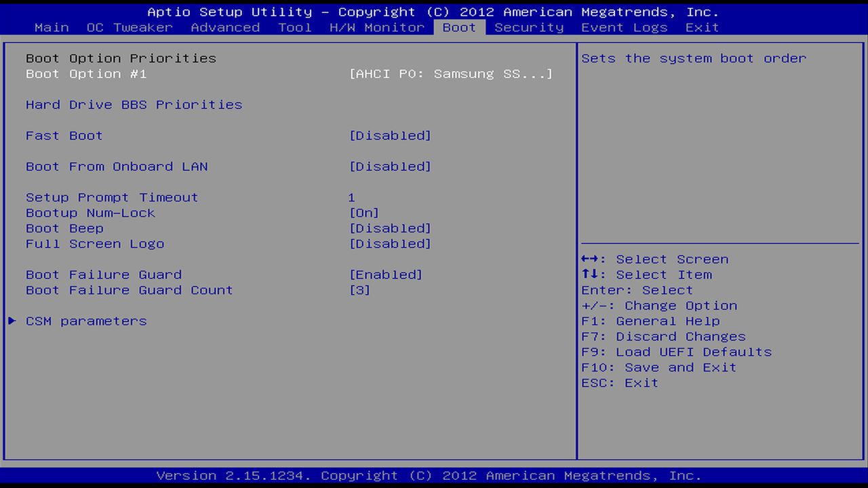Go to the Exit tab
This screenshot has width=868, height=488.
(x=702, y=28)
